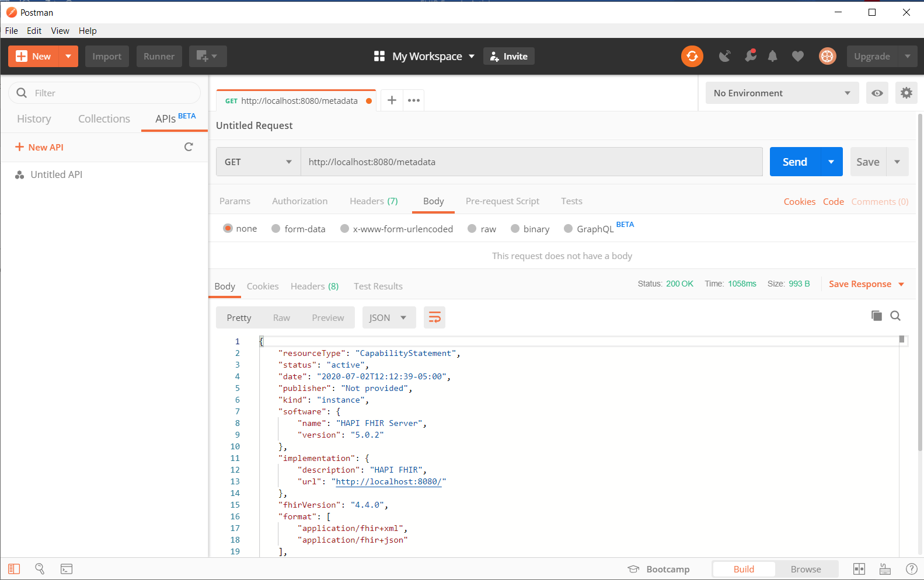Open the user avatar menu
This screenshot has height=580, width=924.
click(x=827, y=56)
